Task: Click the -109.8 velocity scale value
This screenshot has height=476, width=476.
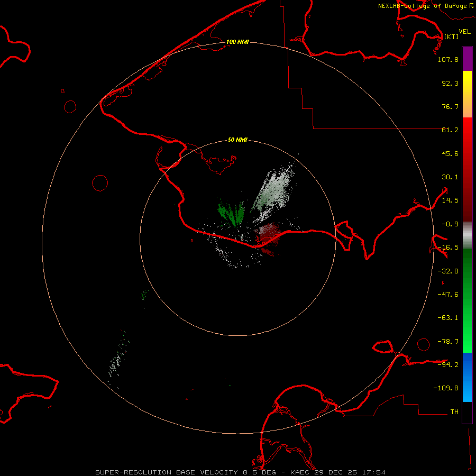Action: 446,388
